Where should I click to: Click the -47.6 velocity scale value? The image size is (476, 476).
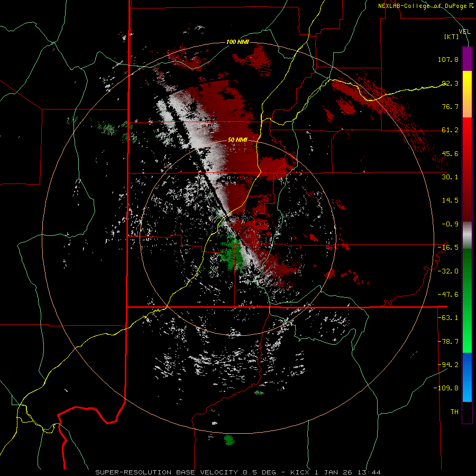tap(448, 295)
